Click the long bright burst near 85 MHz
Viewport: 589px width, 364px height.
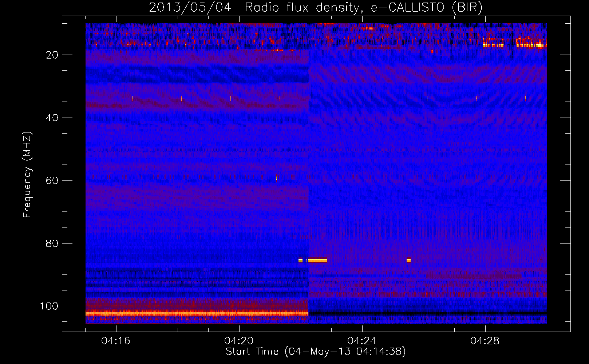[x=317, y=260]
